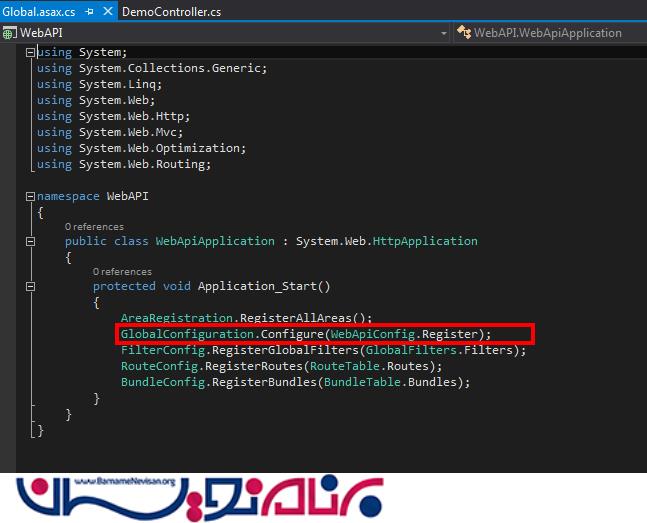Click the WebAPI project icon

pos(9,33)
